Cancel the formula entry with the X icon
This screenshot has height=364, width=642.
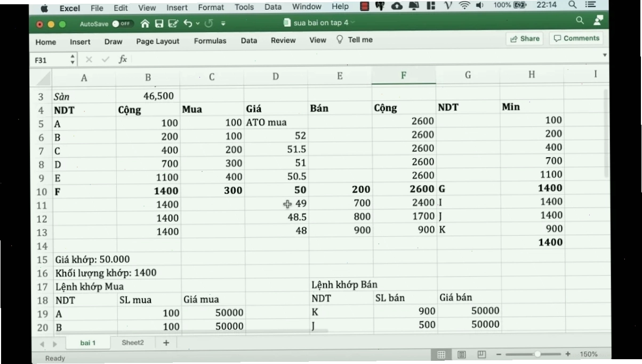[89, 60]
